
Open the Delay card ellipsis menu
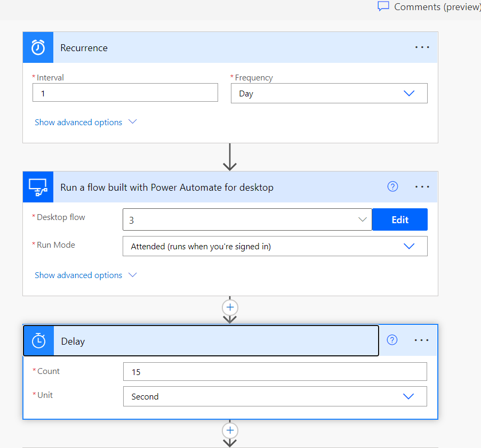point(421,340)
